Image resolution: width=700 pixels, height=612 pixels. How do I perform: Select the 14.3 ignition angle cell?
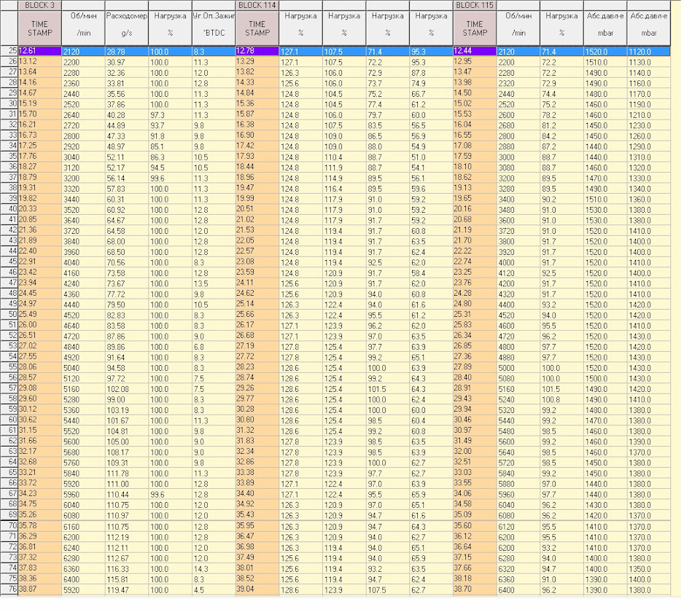214,569
